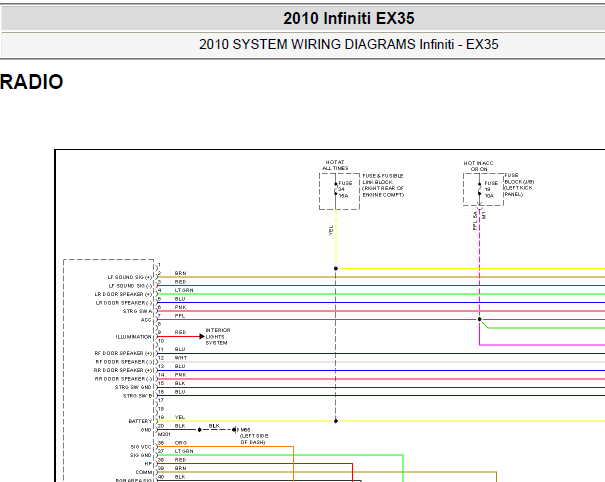Select the Fuse 19 10A symbol
Screen dimensions: 605x482
[483, 189]
